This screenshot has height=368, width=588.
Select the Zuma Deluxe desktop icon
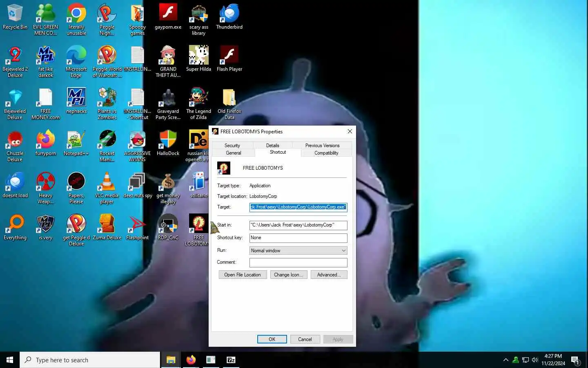107,227
